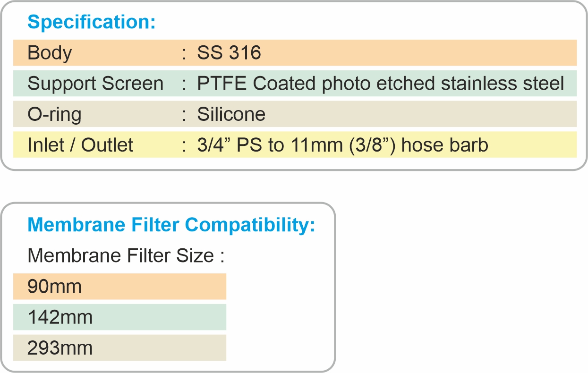Click the 3/4" PS hose barb text
This screenshot has height=373, width=588.
[342, 145]
